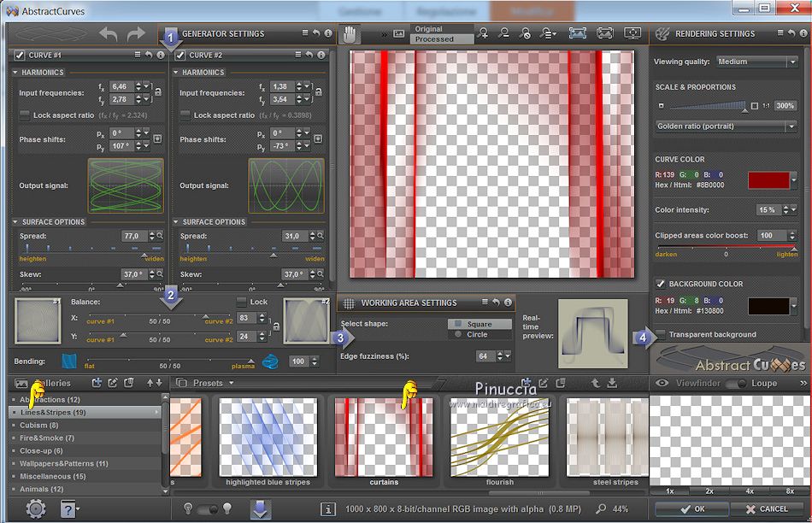Click the Undo arrow in top toolbar
812x523 pixels.
[109, 34]
